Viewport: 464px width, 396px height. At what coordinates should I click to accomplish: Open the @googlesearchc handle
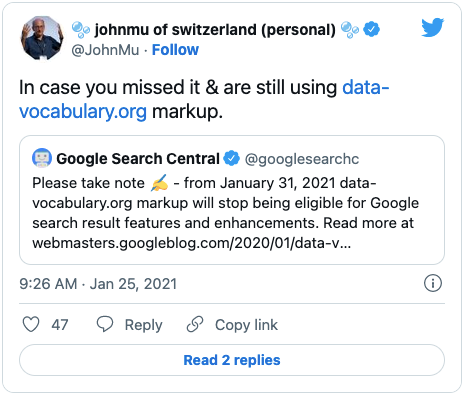pos(302,159)
